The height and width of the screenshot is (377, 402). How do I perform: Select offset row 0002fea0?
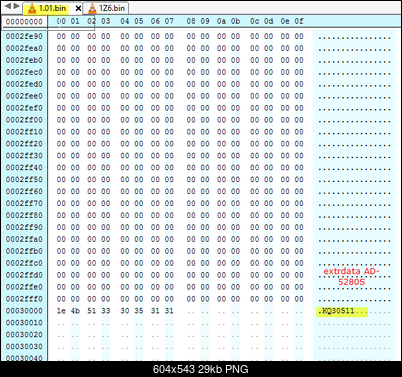[x=24, y=48]
